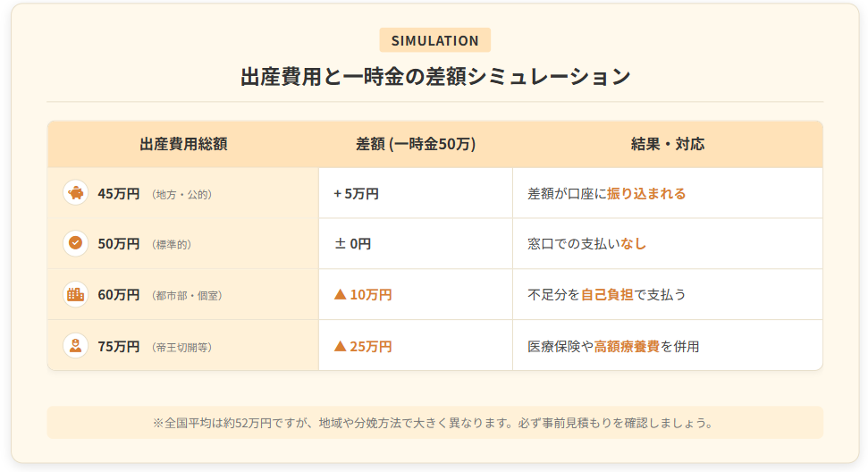The image size is (868, 472).
Task: Click the highlighted なし text
Action: pos(633,243)
